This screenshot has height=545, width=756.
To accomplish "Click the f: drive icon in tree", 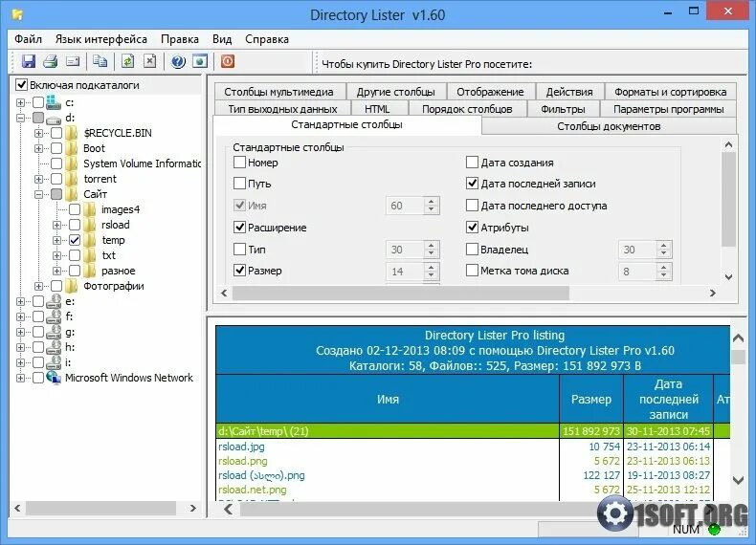I will coord(54,316).
